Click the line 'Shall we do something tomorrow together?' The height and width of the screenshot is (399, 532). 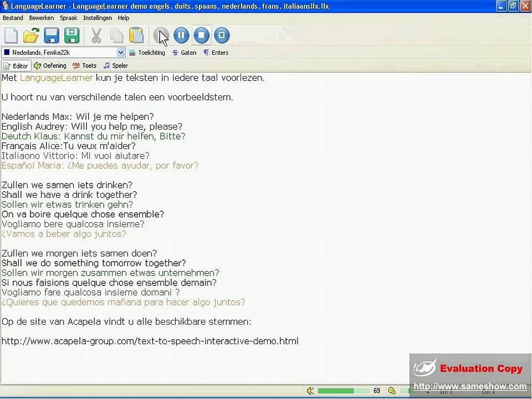coord(94,263)
